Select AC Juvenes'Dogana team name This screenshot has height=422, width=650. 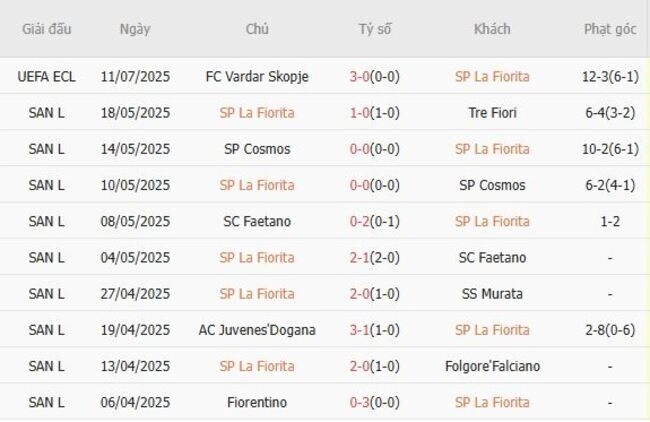click(x=257, y=330)
